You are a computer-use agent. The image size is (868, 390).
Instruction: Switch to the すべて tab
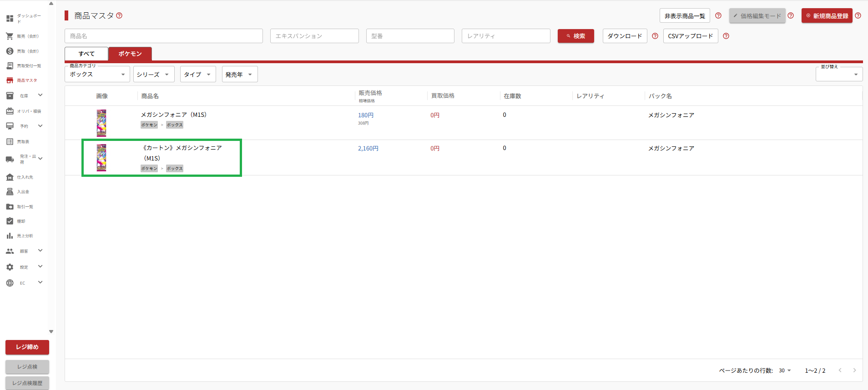[86, 54]
